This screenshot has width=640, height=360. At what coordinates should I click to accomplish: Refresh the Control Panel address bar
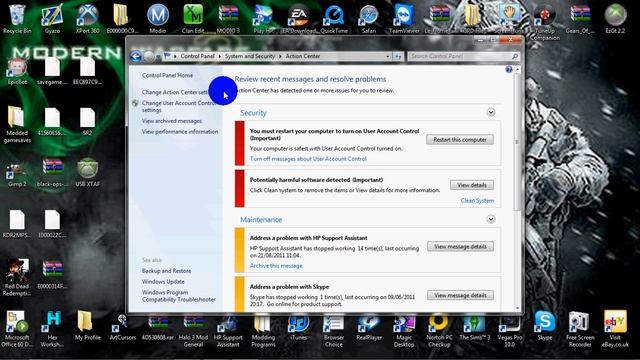(x=398, y=56)
